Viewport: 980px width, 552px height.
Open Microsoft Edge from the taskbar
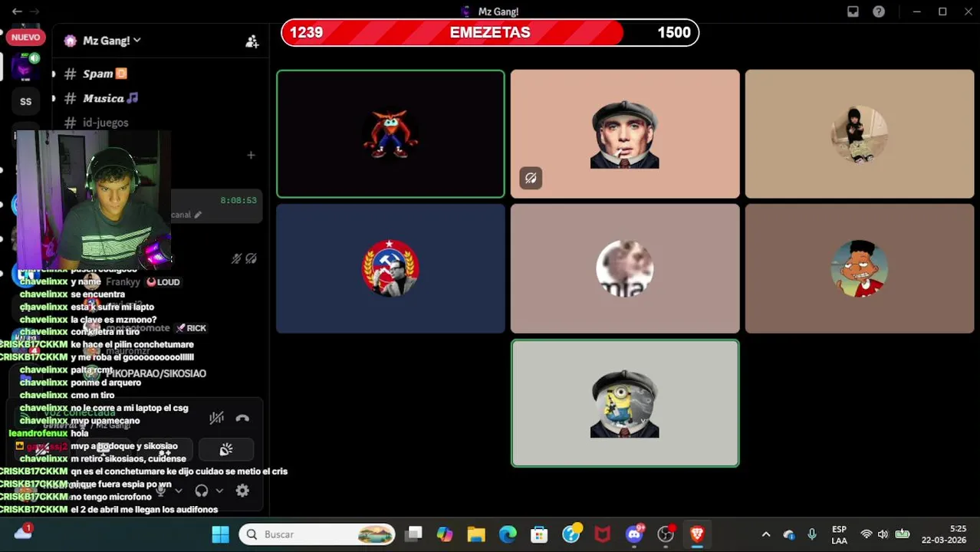click(x=508, y=534)
